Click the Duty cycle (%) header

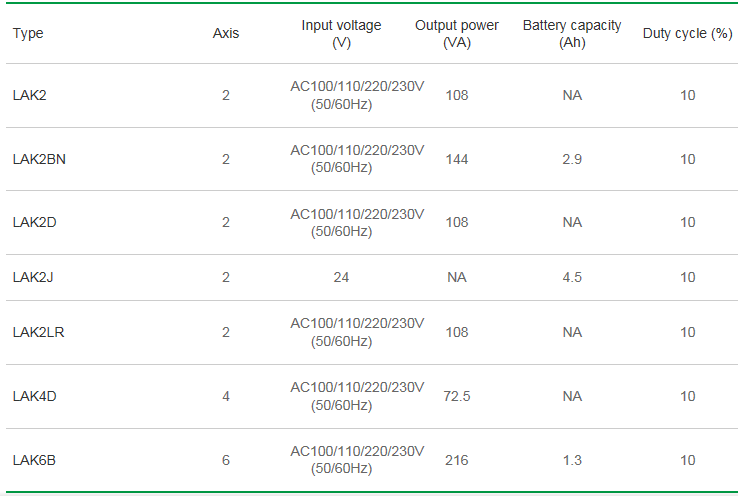(x=687, y=34)
